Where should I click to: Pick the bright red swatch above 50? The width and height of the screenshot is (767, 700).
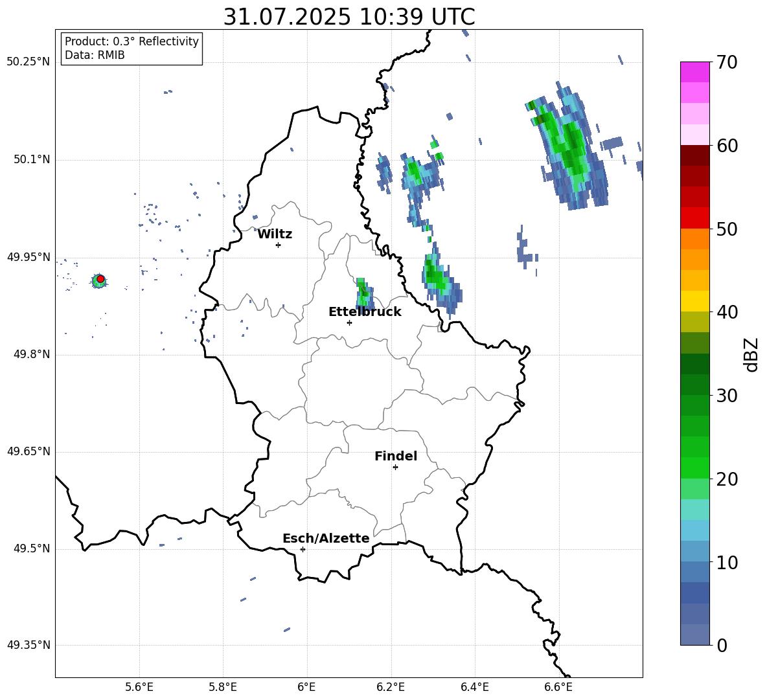pos(695,218)
